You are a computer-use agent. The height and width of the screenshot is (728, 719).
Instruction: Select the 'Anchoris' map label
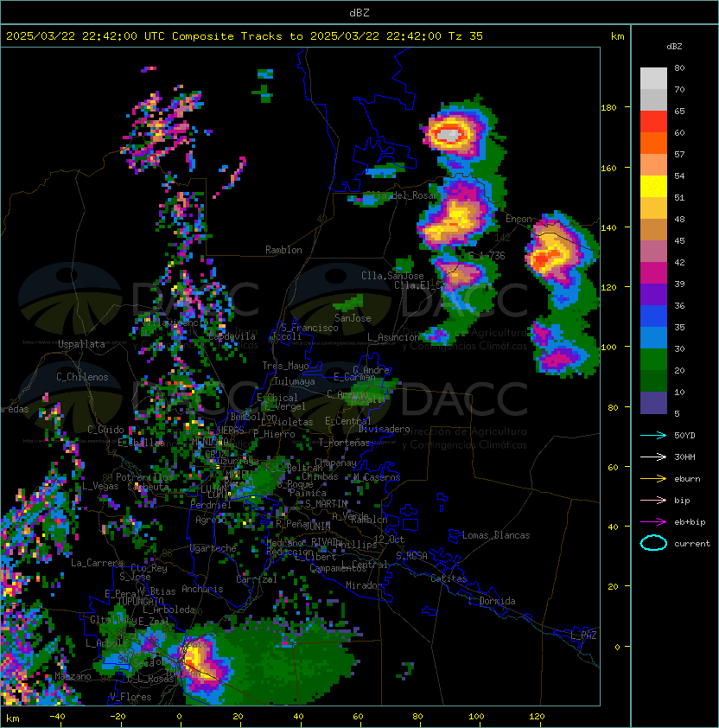[202, 589]
